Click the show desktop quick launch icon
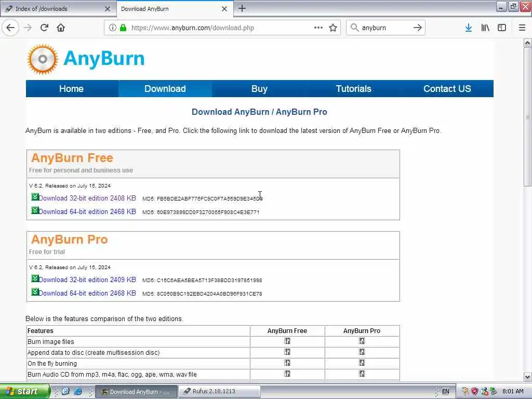532x399 pixels. 65,391
